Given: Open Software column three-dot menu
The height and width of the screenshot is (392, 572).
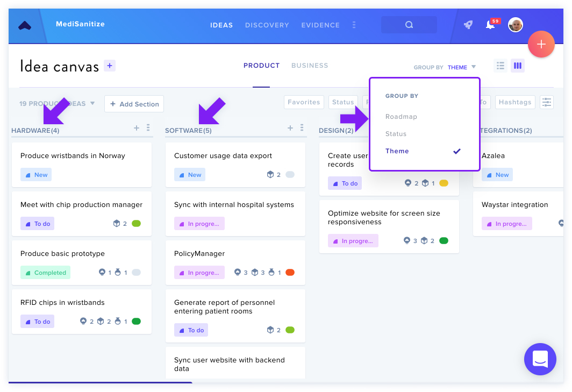Looking at the screenshot, I should tap(302, 127).
